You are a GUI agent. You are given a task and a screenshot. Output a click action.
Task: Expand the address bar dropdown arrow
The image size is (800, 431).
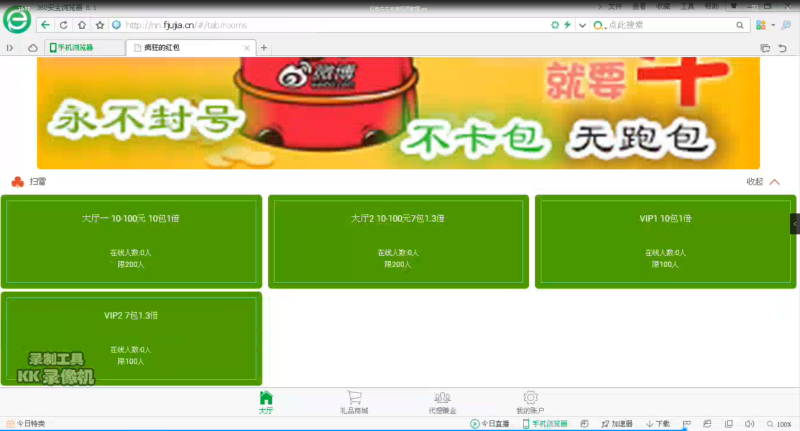[x=582, y=25]
